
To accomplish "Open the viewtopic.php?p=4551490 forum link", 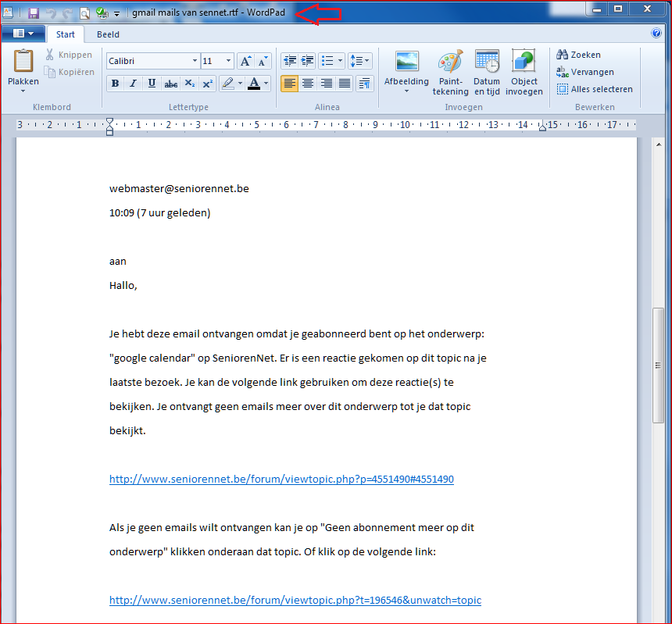I will (281, 479).
